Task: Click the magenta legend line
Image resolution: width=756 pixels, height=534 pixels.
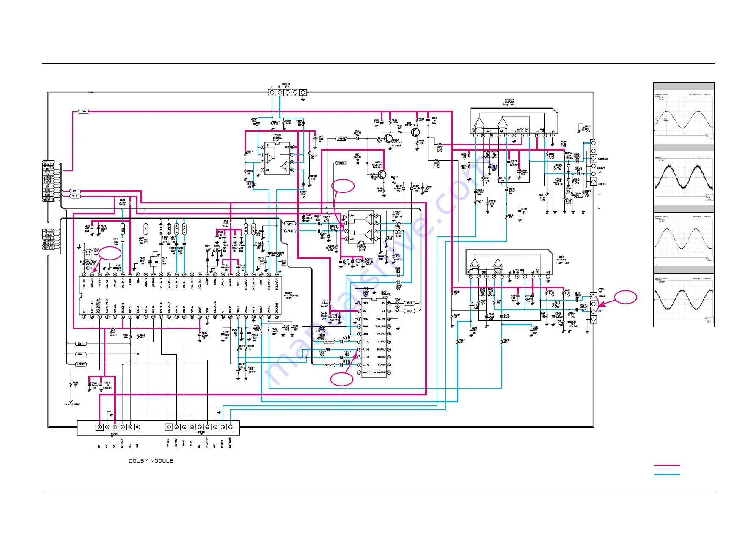Action: click(x=667, y=465)
